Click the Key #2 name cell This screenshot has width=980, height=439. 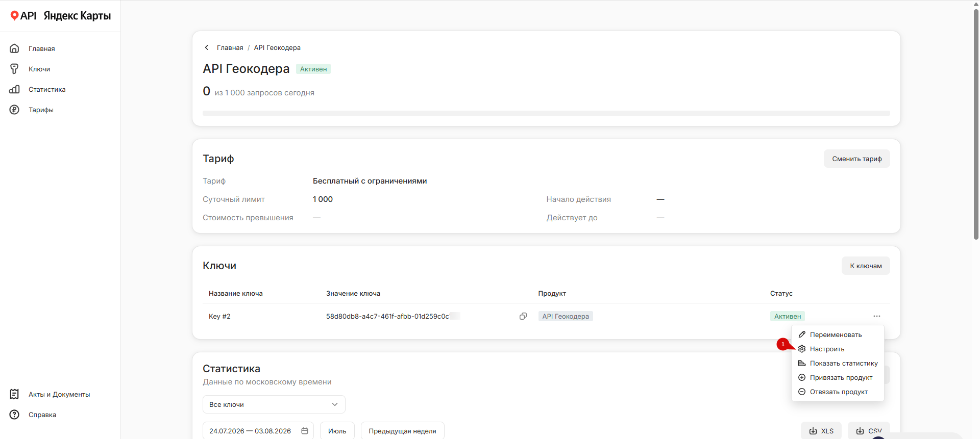pos(219,316)
